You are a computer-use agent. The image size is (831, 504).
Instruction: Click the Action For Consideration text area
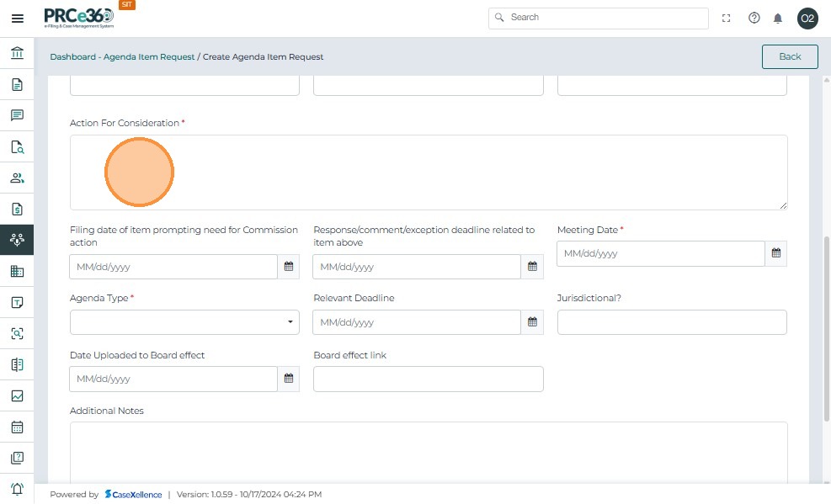point(429,172)
